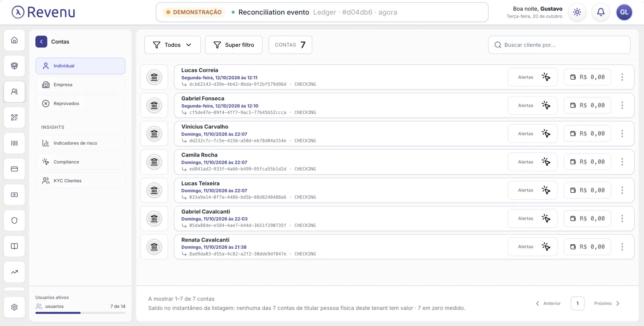The height and width of the screenshot is (326, 644).
Task: Click the Revenu logo
Action: coord(43,12)
